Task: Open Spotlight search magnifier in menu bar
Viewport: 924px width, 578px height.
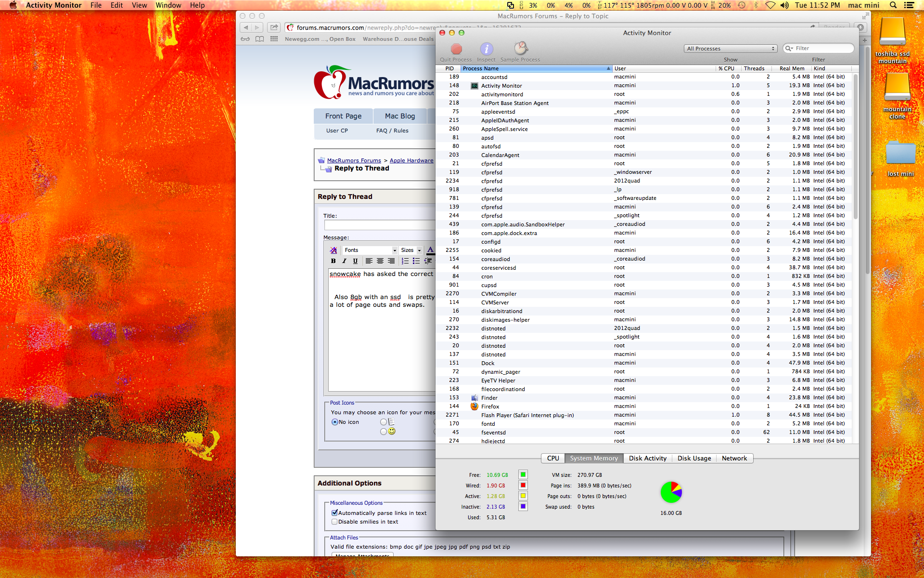Action: click(x=893, y=5)
